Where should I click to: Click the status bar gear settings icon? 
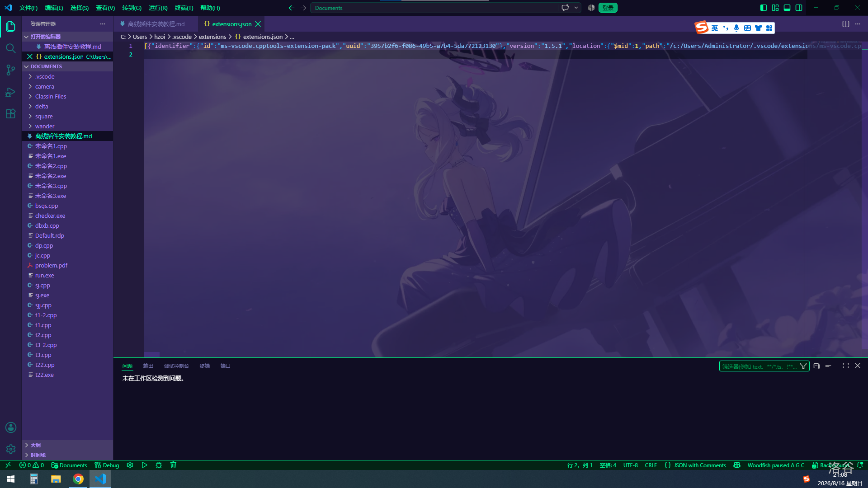pyautogui.click(x=130, y=465)
